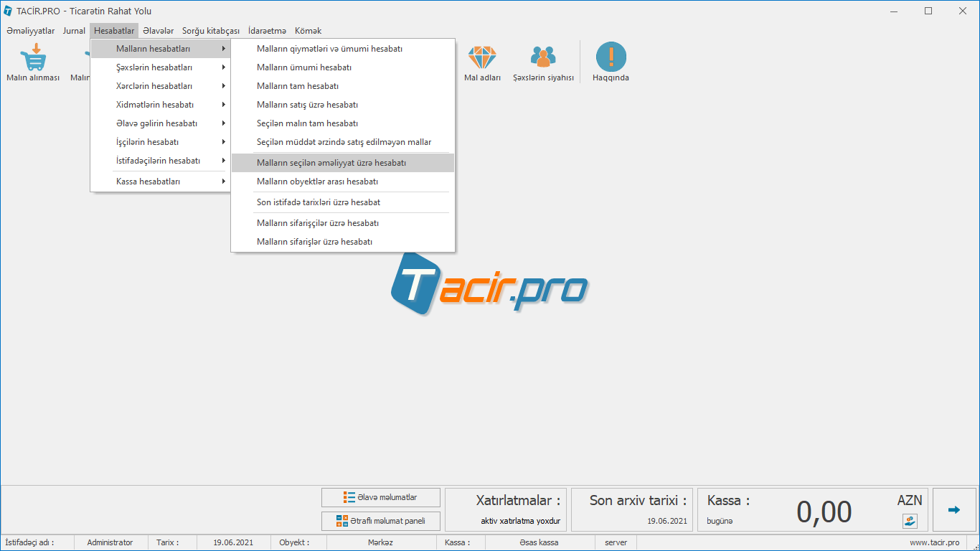
Task: Click the Malın alınması cart icon
Action: point(32,57)
